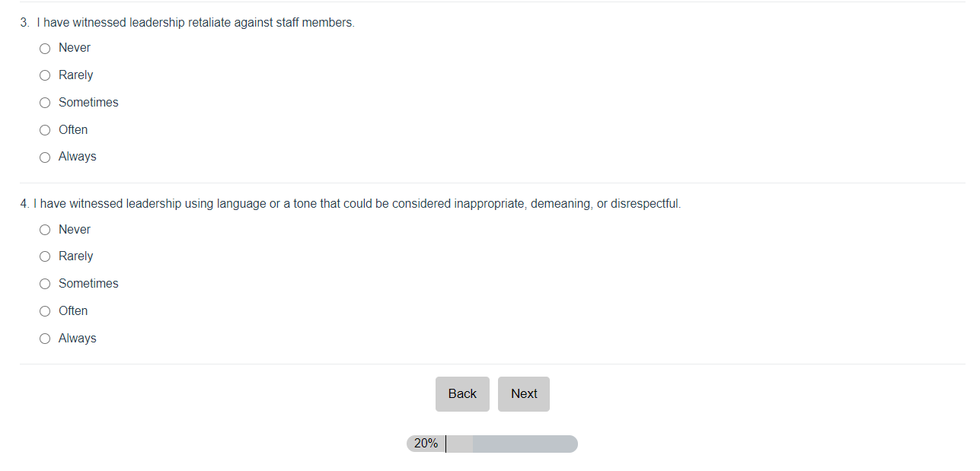Select 'Always' for question 3
Screen dimensions: 980x471
tap(45, 158)
